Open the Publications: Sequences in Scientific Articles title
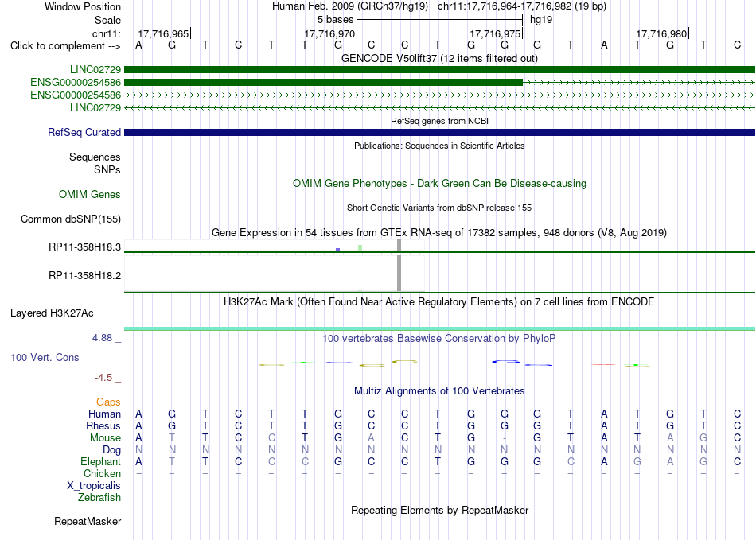This screenshot has width=756, height=540. pos(439,146)
